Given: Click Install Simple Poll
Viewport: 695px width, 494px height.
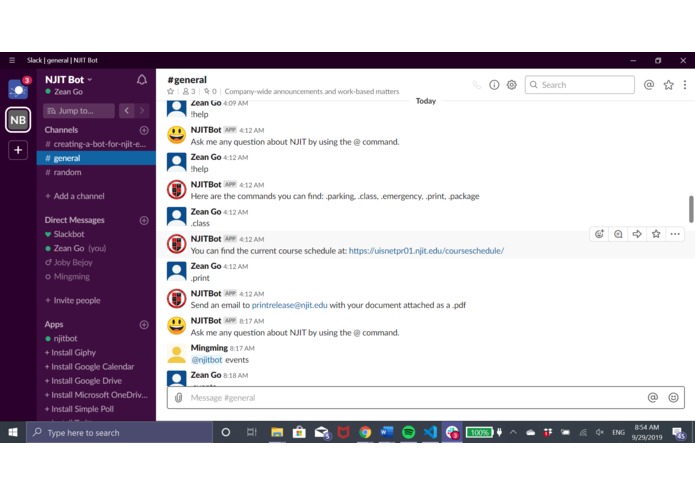Looking at the screenshot, I should pyautogui.click(x=79, y=409).
